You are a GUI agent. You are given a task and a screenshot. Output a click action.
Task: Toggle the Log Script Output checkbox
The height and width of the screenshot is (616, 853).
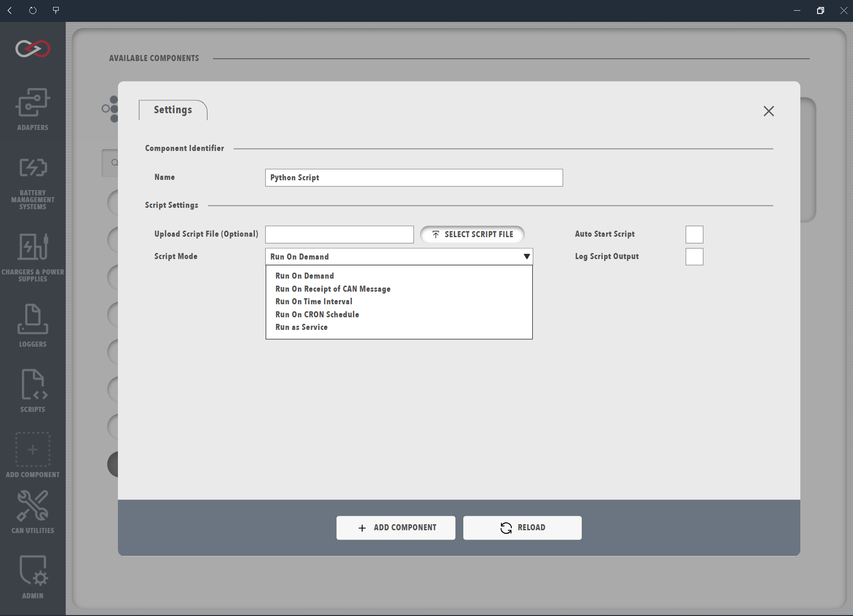coord(694,257)
